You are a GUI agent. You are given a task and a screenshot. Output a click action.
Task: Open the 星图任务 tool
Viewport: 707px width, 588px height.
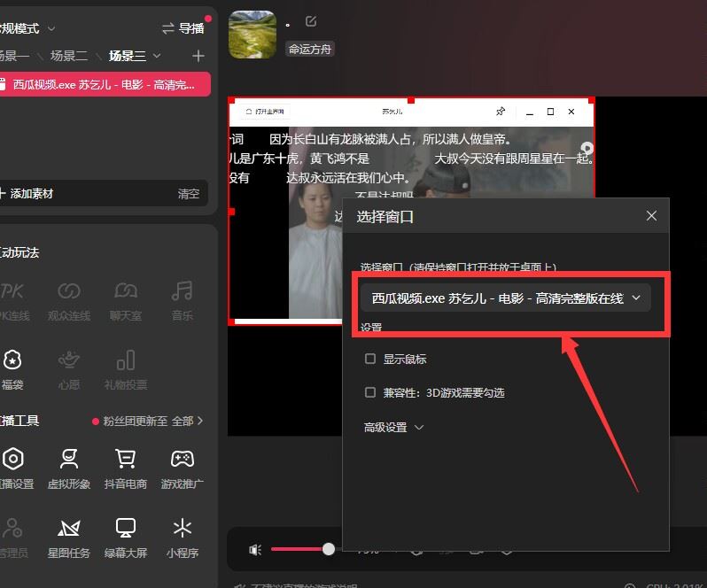pos(69,538)
